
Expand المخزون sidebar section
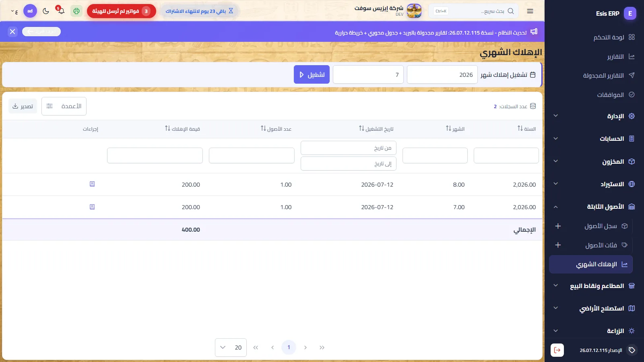click(x=594, y=162)
